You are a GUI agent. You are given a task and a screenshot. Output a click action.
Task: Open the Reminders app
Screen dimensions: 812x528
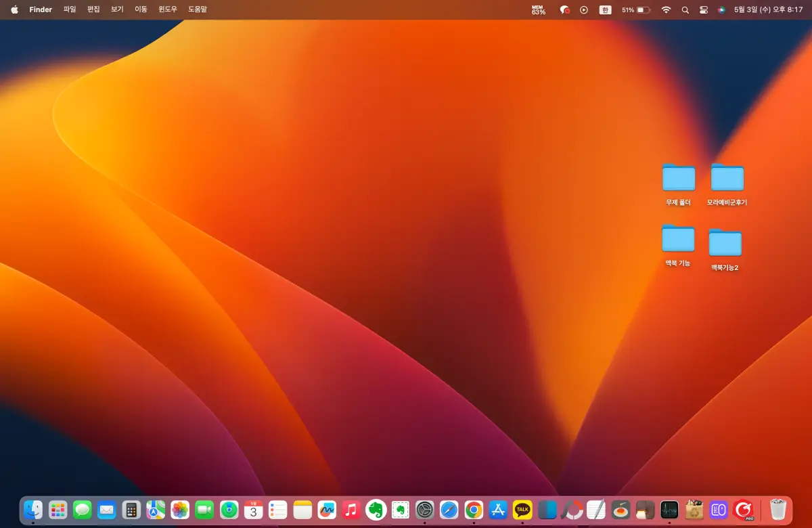click(277, 510)
